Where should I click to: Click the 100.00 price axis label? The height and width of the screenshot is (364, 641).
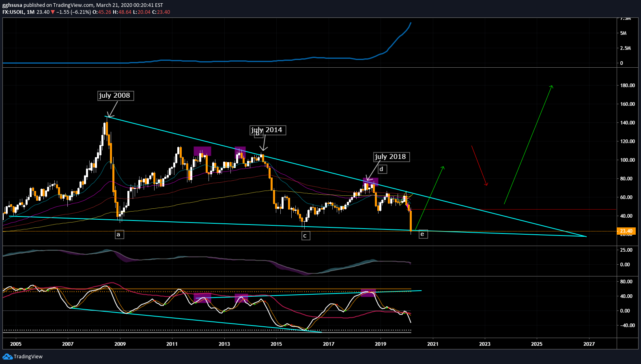coord(627,160)
